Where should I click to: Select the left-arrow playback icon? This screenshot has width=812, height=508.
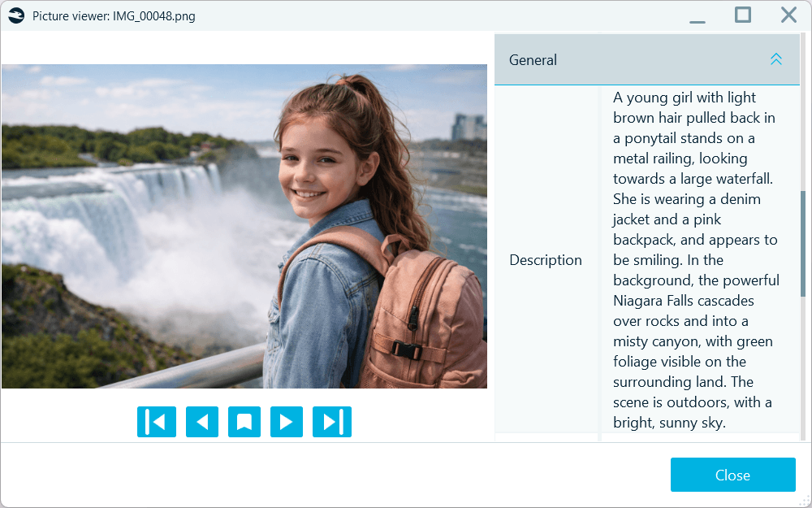click(x=202, y=422)
